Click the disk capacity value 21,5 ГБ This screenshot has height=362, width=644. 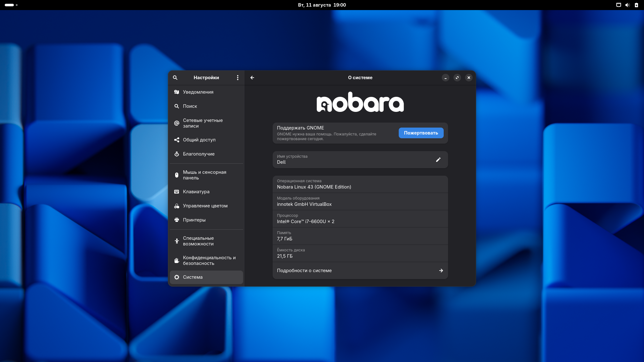pyautogui.click(x=285, y=256)
